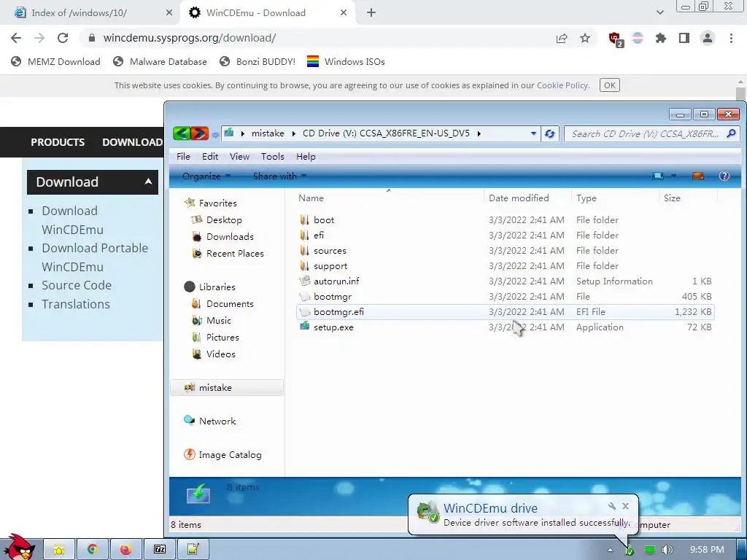This screenshot has width=747, height=560.
Task: Expand the Share with dropdown
Action: pyautogui.click(x=279, y=176)
